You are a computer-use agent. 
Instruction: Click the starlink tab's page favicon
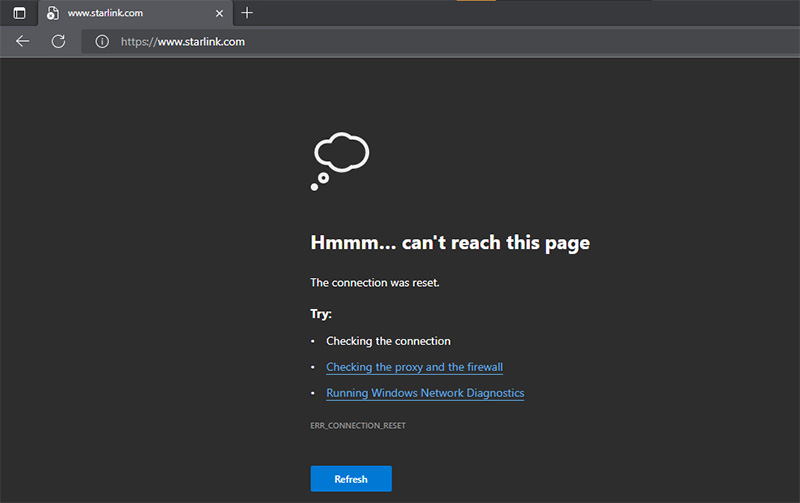coord(53,13)
